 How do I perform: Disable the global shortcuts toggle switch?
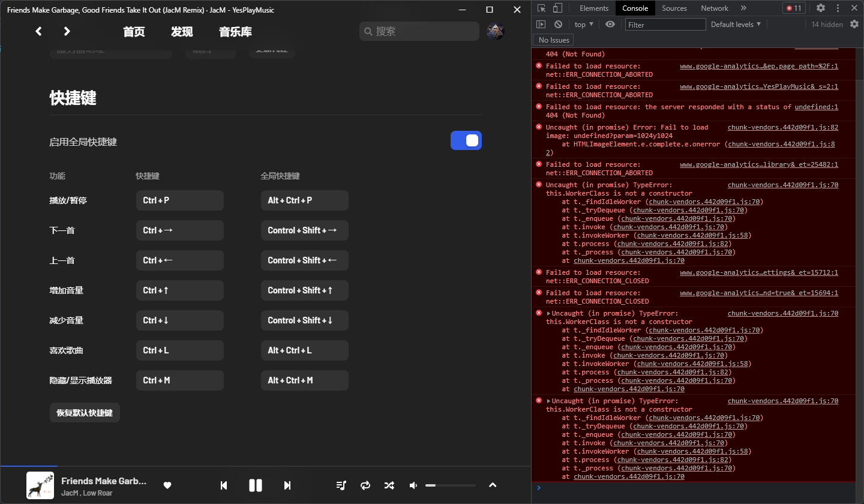pyautogui.click(x=466, y=140)
